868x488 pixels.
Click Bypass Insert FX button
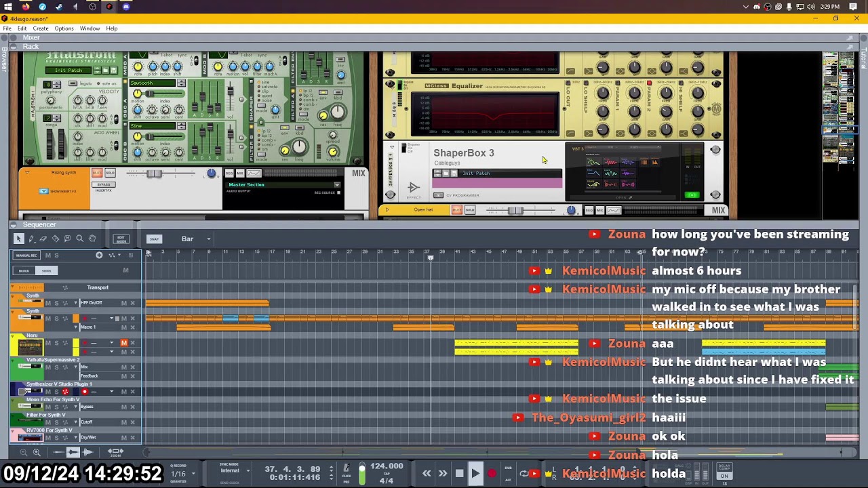(102, 184)
